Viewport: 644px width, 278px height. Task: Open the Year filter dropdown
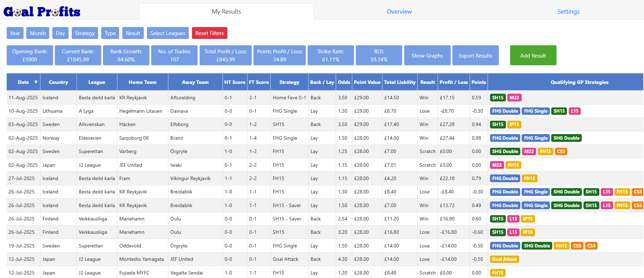pos(15,33)
